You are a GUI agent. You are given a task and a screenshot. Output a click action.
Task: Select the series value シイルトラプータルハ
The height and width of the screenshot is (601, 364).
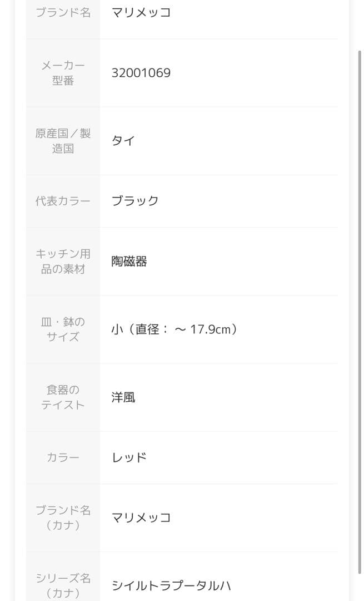[171, 585]
